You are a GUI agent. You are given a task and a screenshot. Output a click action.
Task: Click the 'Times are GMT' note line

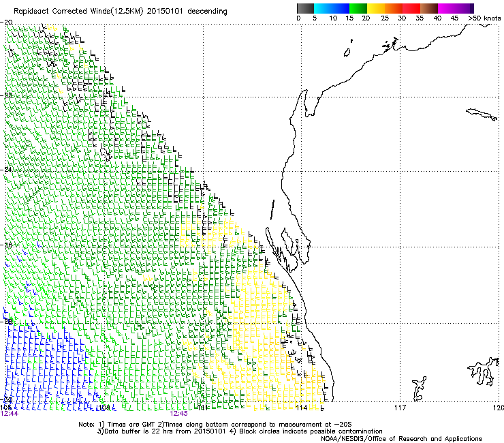(x=215, y=425)
